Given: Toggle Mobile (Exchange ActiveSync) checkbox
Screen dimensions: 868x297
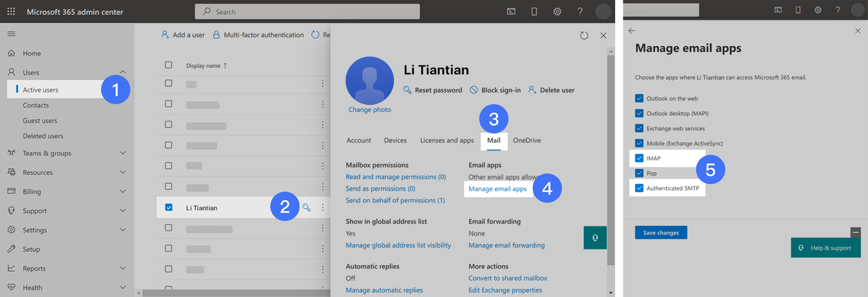Looking at the screenshot, I should (x=639, y=143).
